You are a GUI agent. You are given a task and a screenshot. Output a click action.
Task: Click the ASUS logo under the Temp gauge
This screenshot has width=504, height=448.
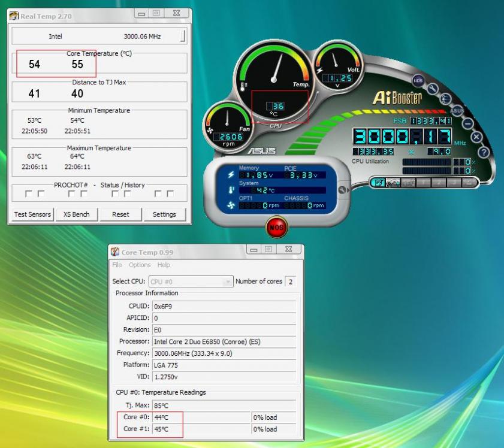point(262,150)
